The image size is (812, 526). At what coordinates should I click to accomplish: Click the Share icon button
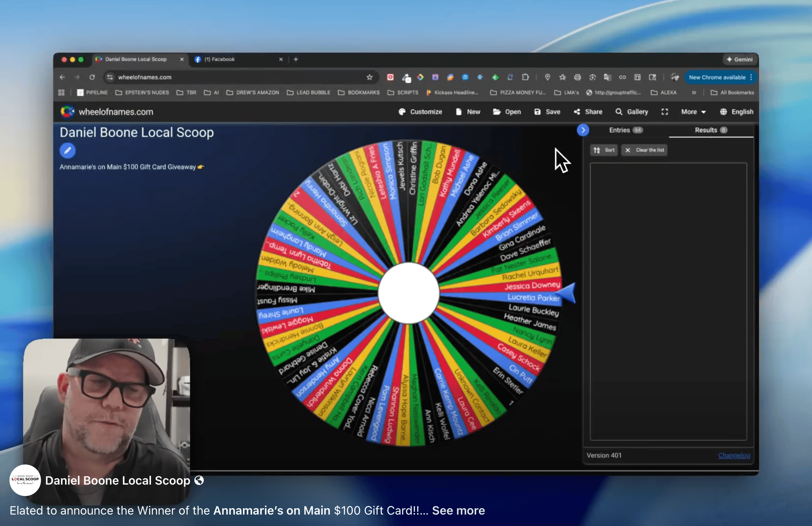[x=577, y=112]
